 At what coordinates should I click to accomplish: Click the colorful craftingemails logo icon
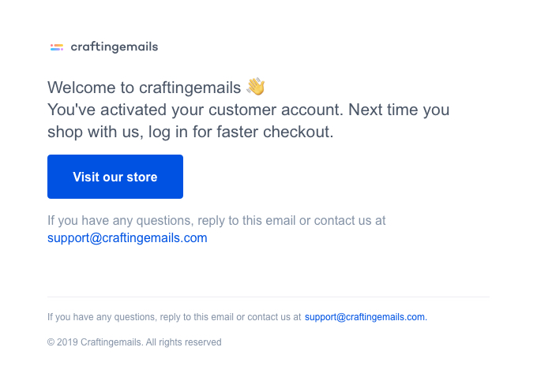(56, 47)
